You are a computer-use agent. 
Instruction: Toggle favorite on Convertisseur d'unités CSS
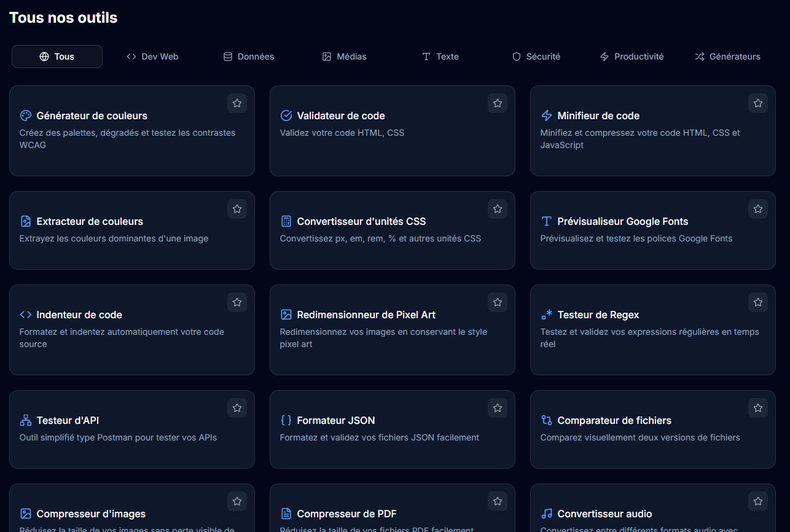498,209
